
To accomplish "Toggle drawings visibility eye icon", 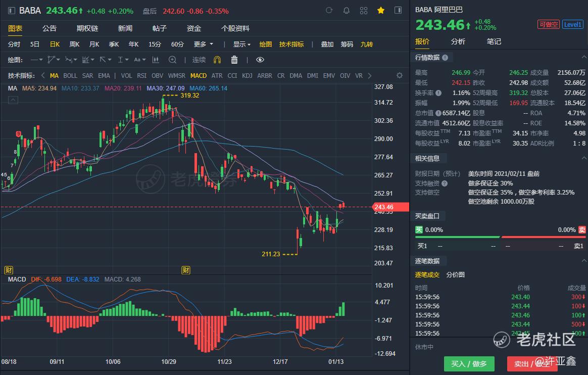I will [x=260, y=60].
